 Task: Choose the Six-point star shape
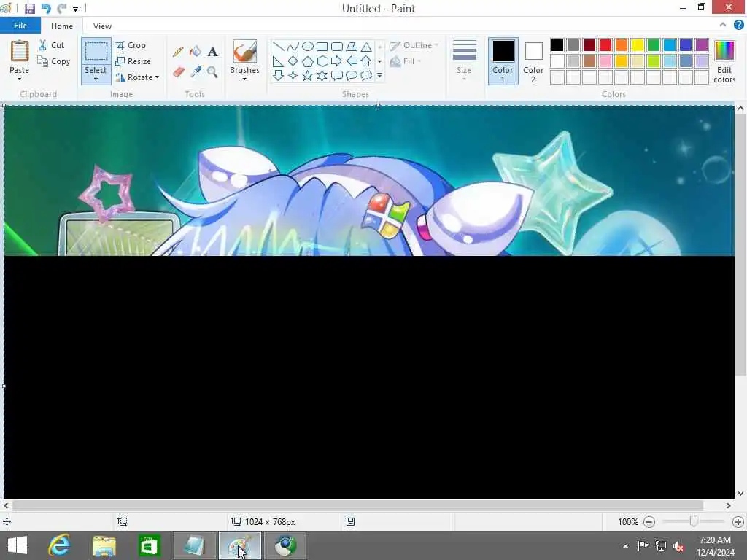[x=322, y=75]
